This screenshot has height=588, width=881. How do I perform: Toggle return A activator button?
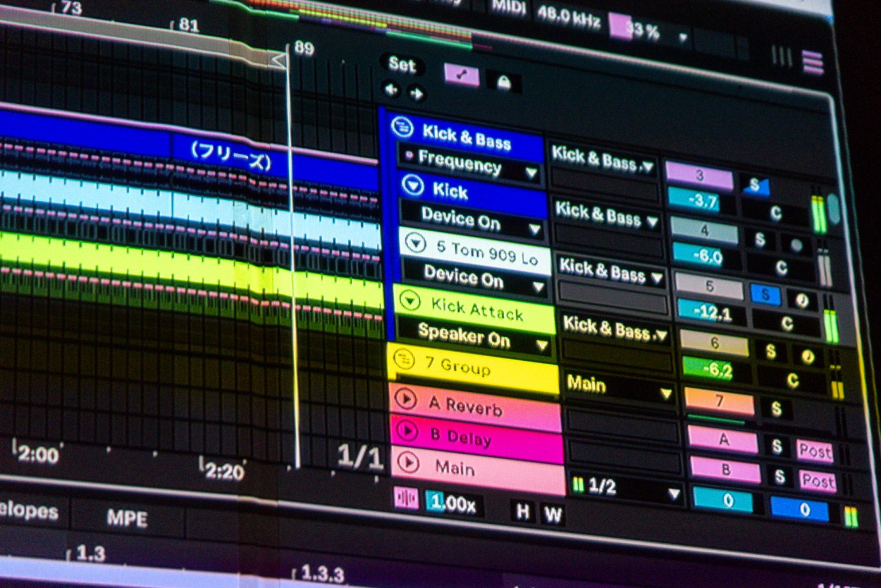724,441
